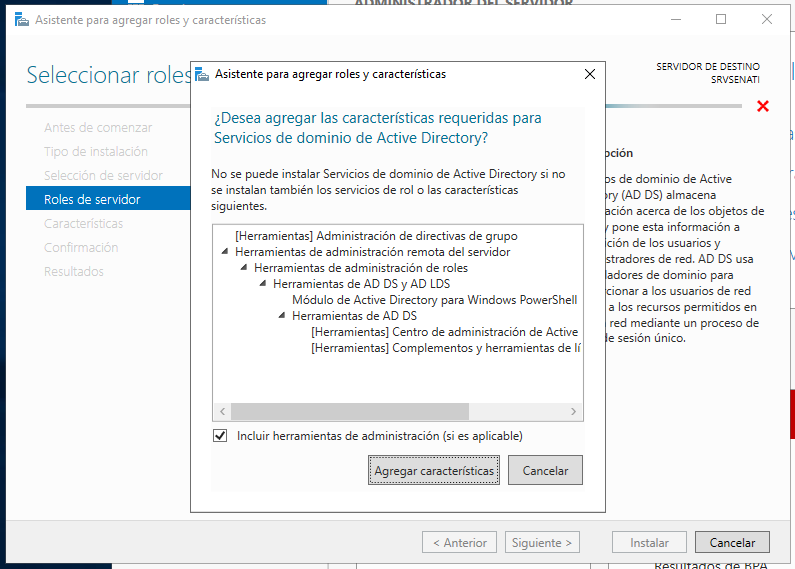Image resolution: width=795 pixels, height=569 pixels.
Task: Go to Resultados step
Action: coord(74,271)
